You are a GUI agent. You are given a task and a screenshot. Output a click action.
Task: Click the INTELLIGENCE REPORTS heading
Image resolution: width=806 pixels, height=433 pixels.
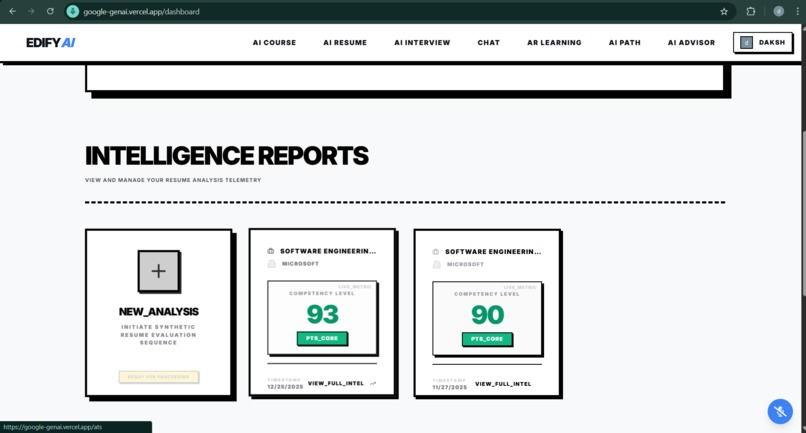coord(227,156)
